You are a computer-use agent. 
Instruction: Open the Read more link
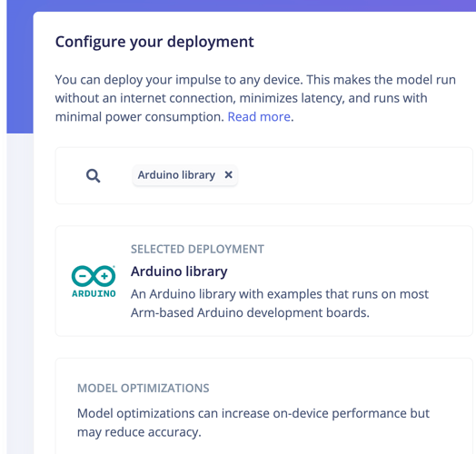tap(259, 117)
